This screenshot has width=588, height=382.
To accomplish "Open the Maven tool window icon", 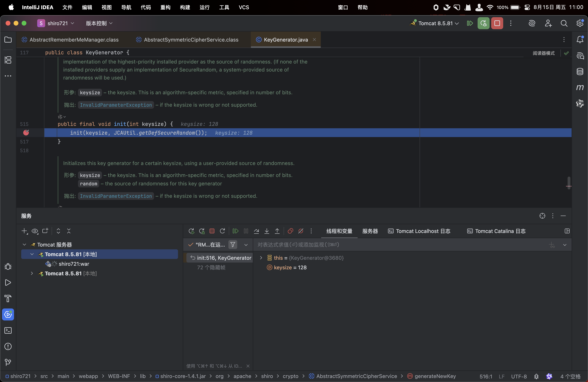I will [580, 87].
